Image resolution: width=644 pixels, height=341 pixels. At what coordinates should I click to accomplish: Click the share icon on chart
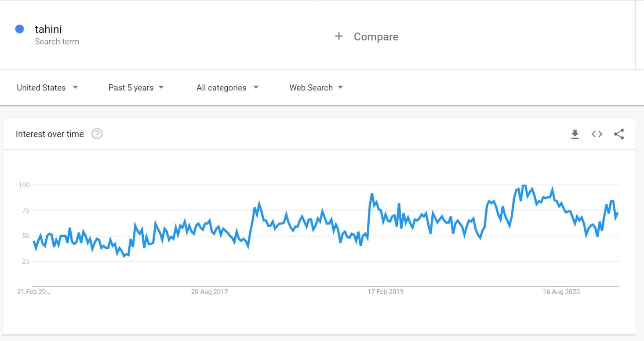tap(619, 134)
